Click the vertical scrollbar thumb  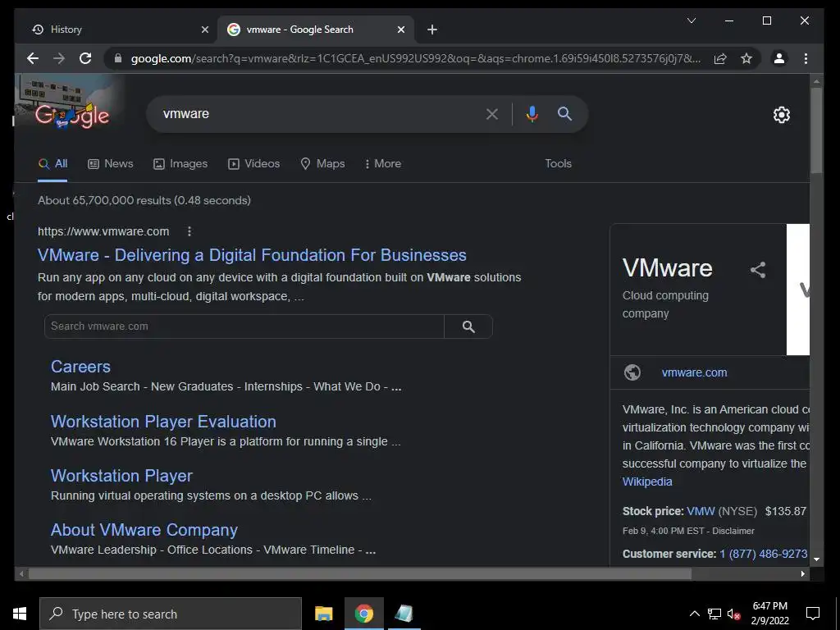tap(816, 130)
